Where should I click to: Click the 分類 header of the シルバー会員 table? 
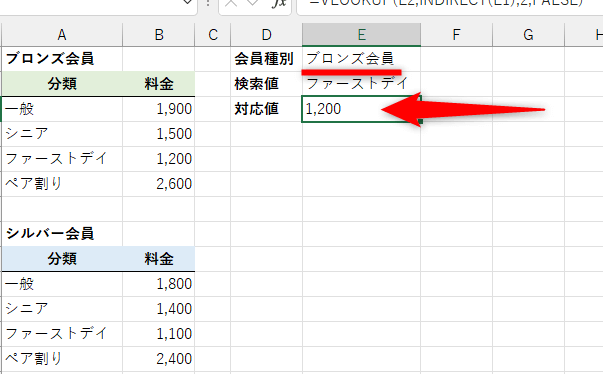[x=62, y=259]
